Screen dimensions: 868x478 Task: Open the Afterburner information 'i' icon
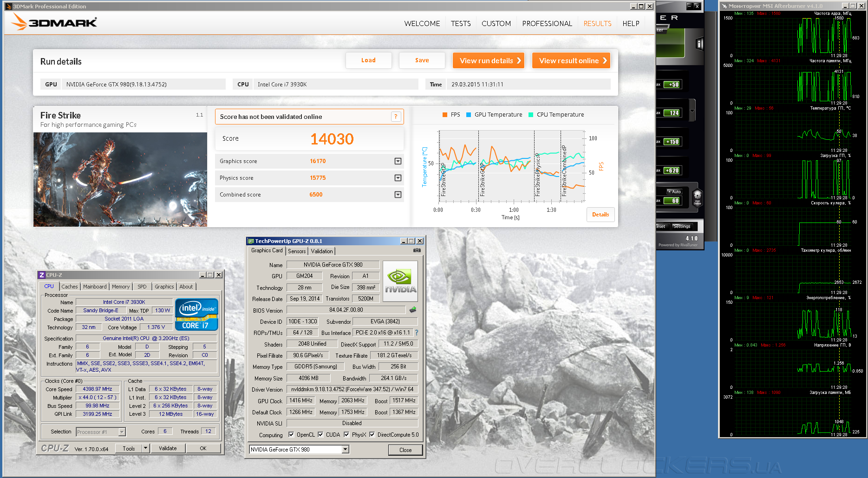(699, 44)
